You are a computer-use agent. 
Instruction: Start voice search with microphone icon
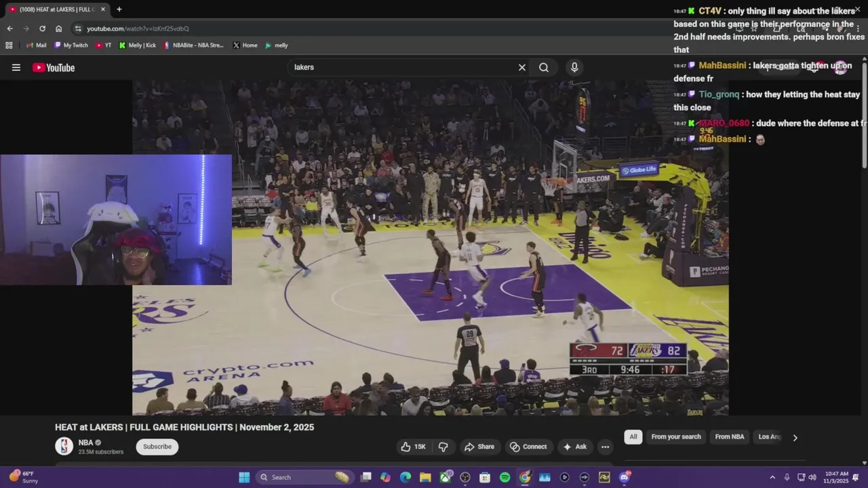[x=574, y=67]
